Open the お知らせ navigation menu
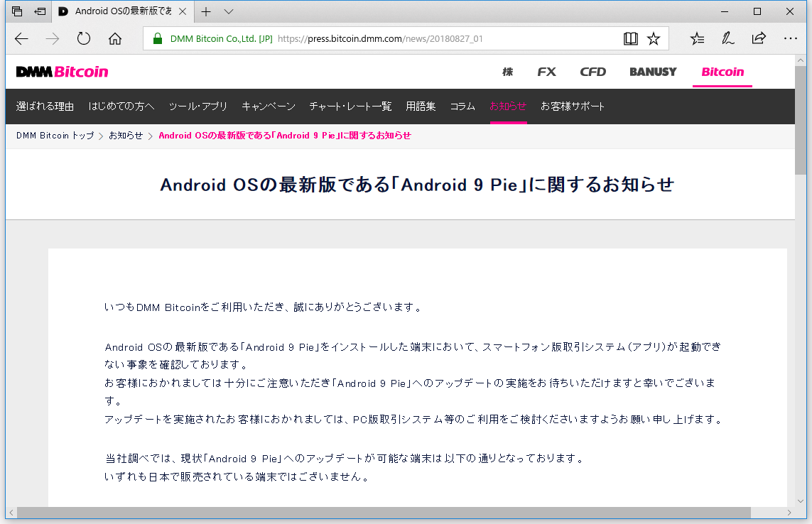The height and width of the screenshot is (524, 812). coord(508,106)
